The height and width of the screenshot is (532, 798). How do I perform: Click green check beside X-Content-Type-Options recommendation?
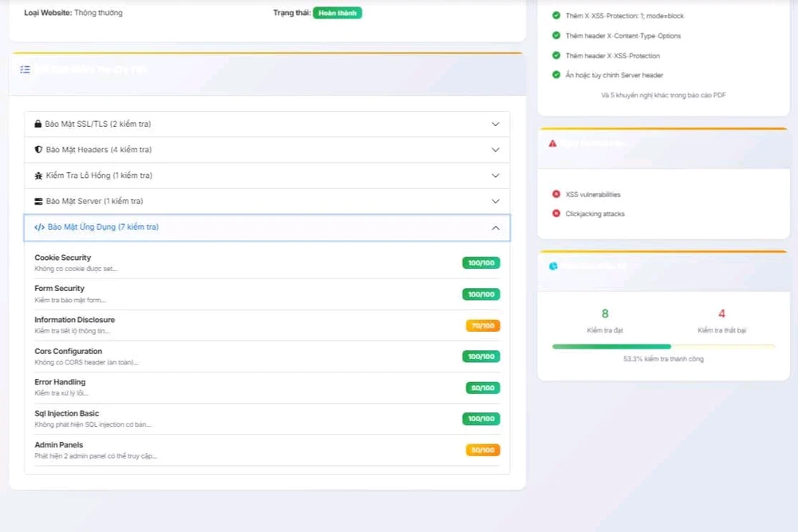tap(556, 36)
